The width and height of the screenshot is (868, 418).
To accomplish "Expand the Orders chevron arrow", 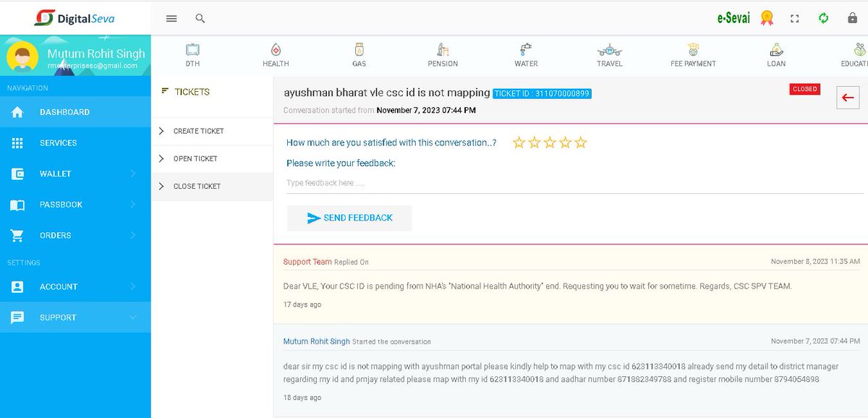I will pos(133,235).
